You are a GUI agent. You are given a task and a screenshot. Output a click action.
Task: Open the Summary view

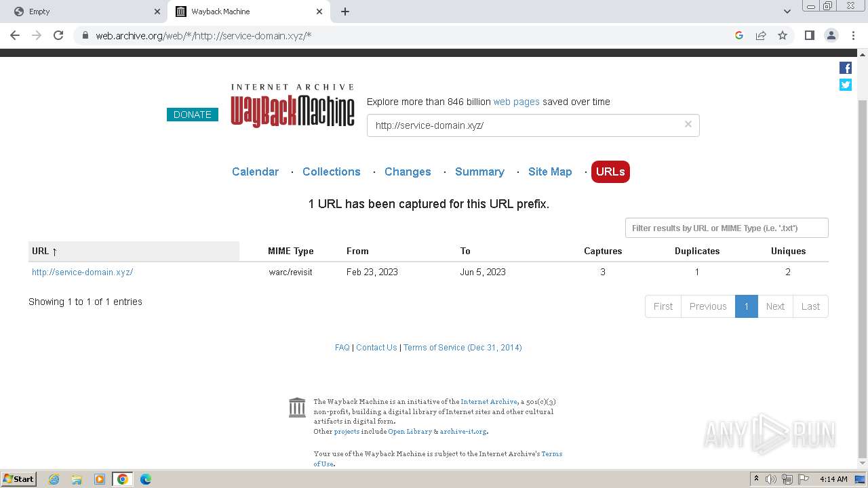[x=479, y=171]
